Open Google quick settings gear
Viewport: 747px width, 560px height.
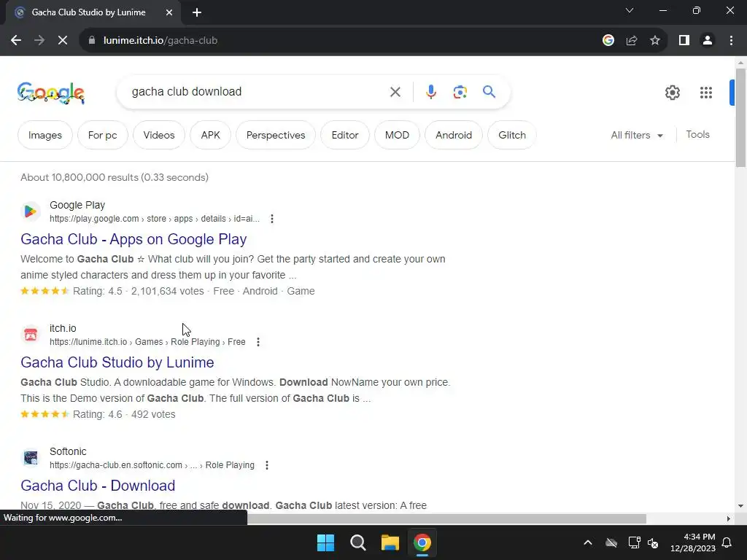point(672,93)
